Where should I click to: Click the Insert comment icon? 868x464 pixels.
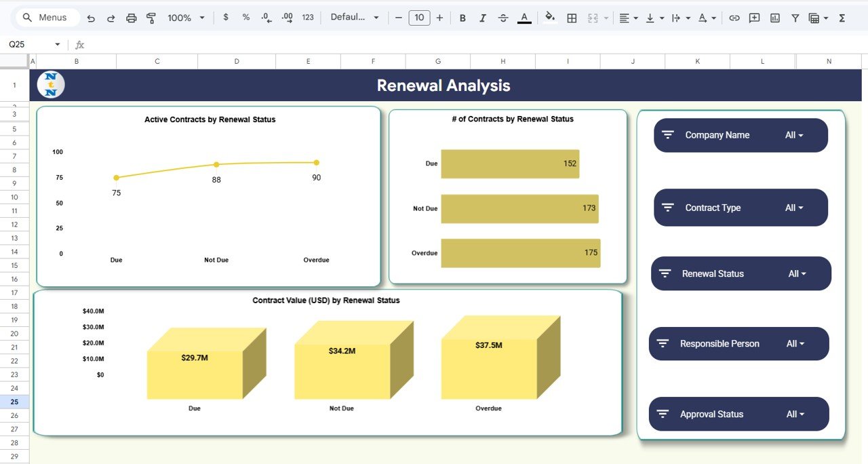click(754, 18)
